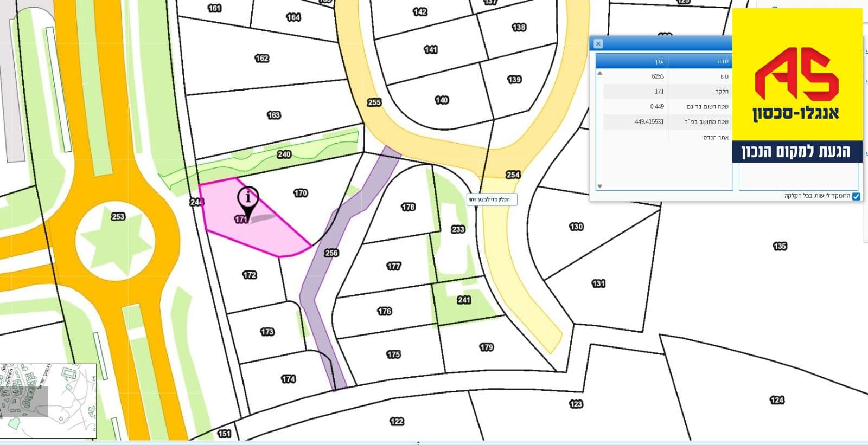Viewport: 868px width, 445px height.
Task: Click parcel 173 on the map
Action: tap(267, 332)
